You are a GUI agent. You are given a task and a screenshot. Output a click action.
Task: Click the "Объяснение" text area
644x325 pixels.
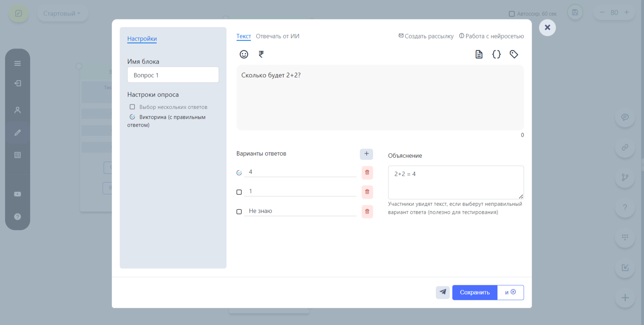tap(456, 182)
